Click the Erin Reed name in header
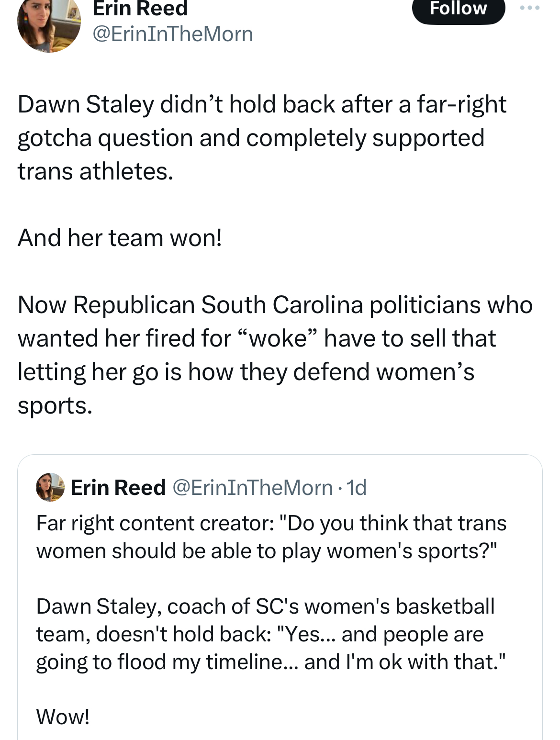The image size is (560, 740). point(140,9)
